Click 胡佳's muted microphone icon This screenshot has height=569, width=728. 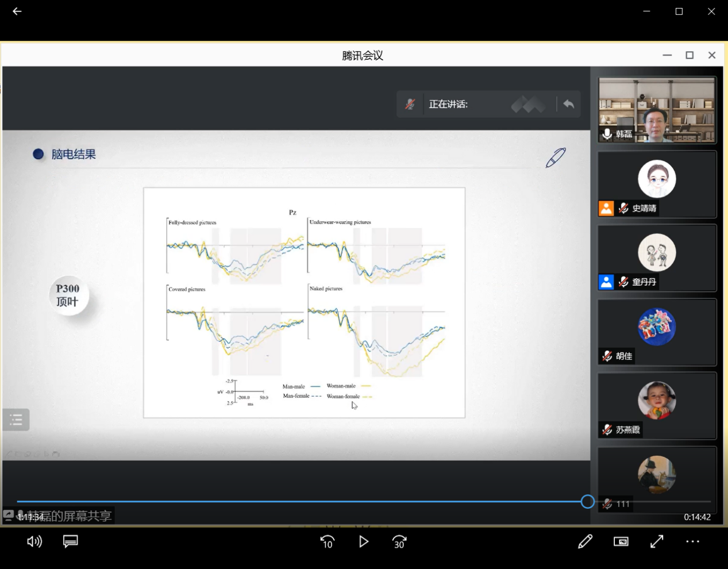607,356
